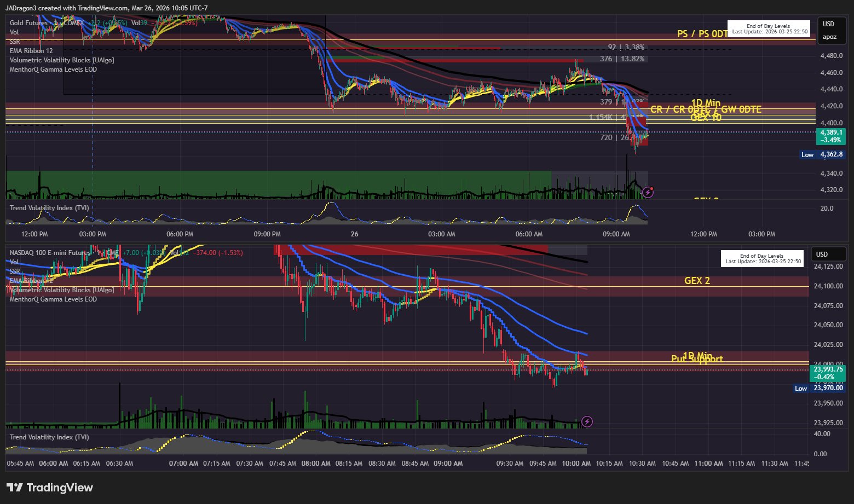Click 09:30 AM on the Nasdaq time axis

pos(510,464)
